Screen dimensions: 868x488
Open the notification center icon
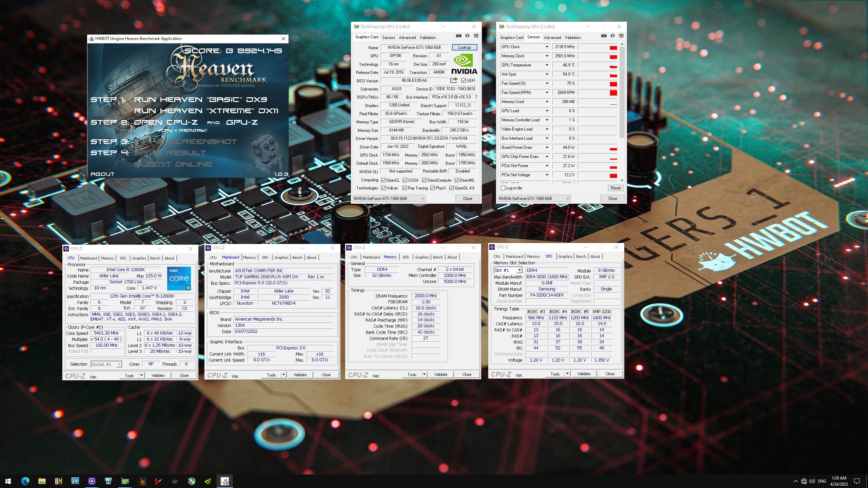(x=856, y=481)
